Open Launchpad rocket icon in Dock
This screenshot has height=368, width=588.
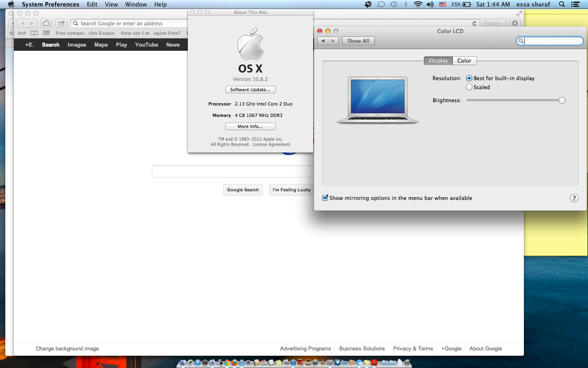point(190,362)
